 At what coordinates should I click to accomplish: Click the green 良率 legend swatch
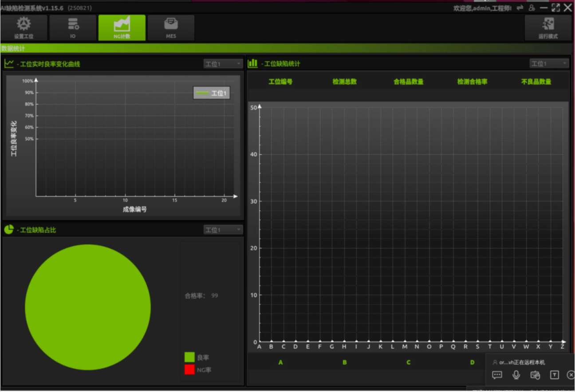pos(189,357)
